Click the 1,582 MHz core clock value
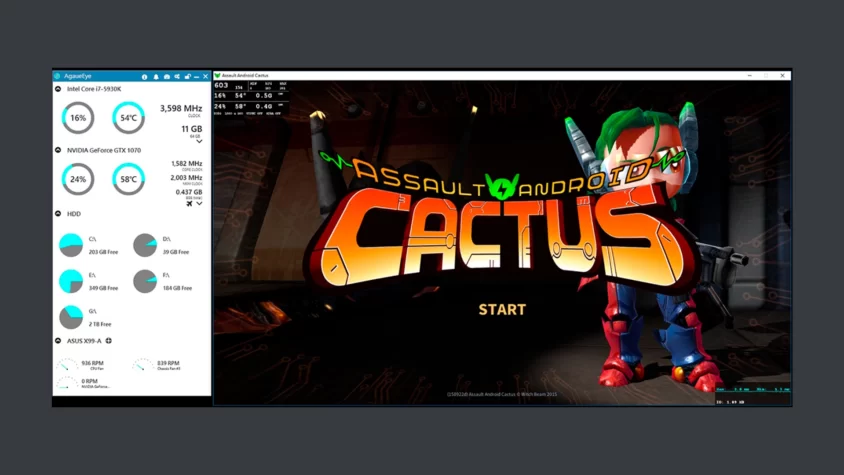Screen dimensions: 844x475 pos(187,164)
